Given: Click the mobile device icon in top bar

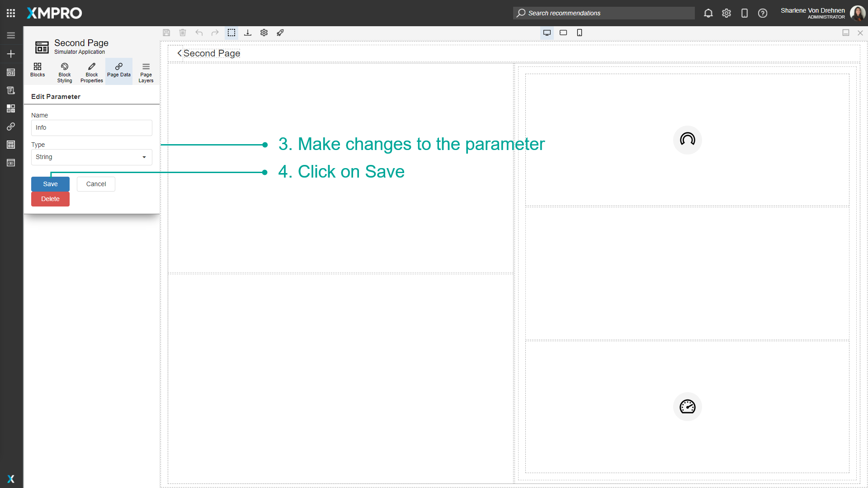Looking at the screenshot, I should coord(745,13).
